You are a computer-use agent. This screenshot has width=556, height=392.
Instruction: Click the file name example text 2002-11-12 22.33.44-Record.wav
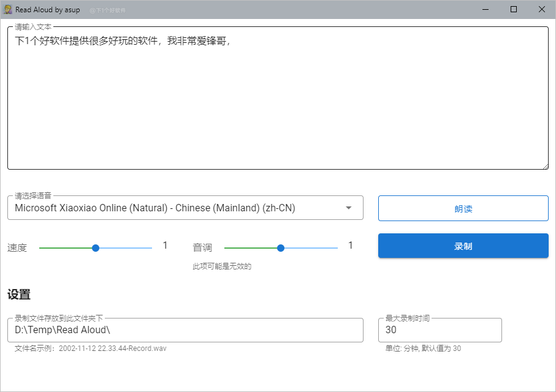(112, 349)
